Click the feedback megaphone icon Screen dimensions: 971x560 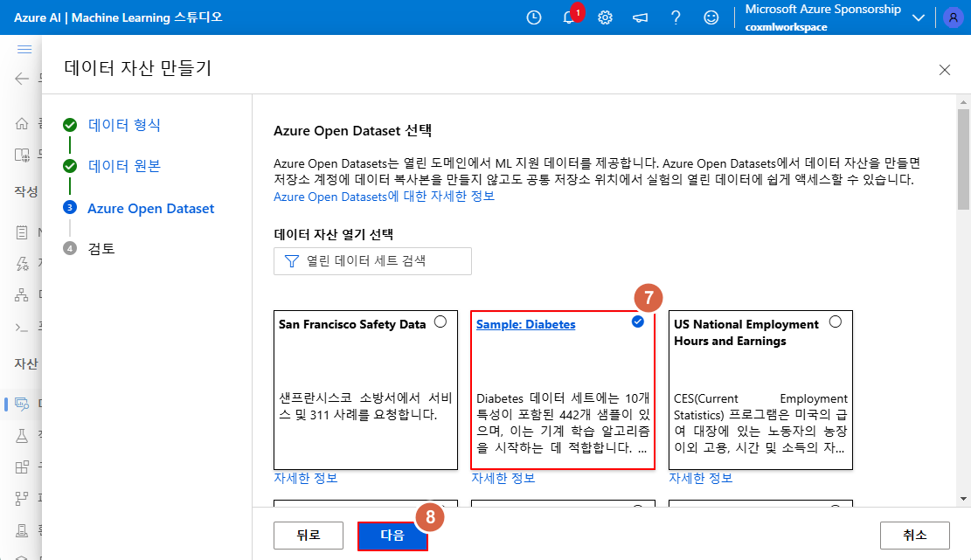coord(641,17)
